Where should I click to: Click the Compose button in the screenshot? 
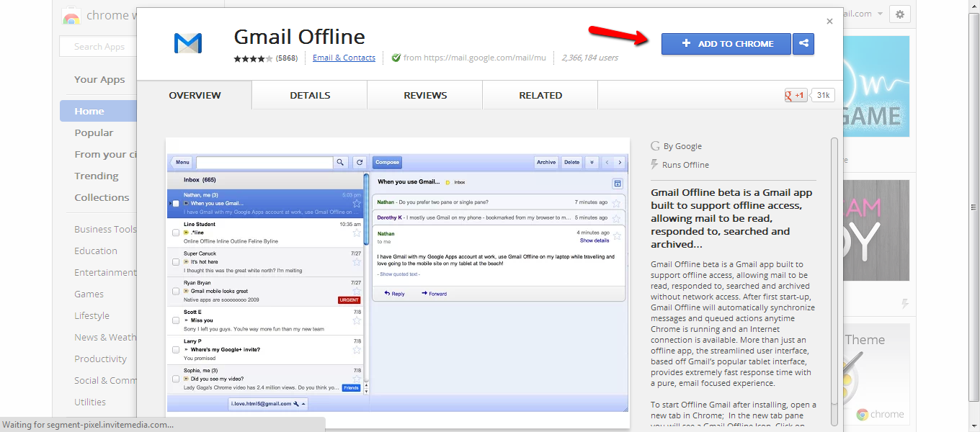(388, 163)
